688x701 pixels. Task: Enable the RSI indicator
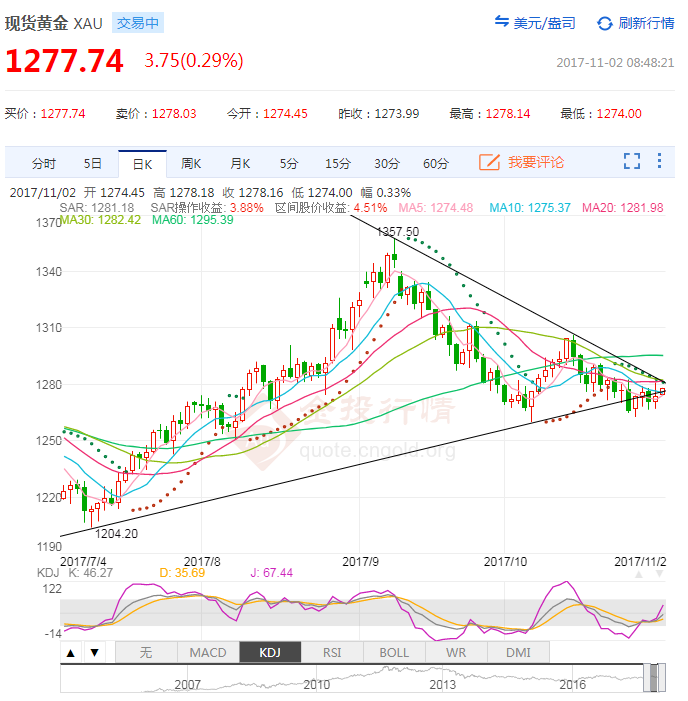[x=332, y=652]
